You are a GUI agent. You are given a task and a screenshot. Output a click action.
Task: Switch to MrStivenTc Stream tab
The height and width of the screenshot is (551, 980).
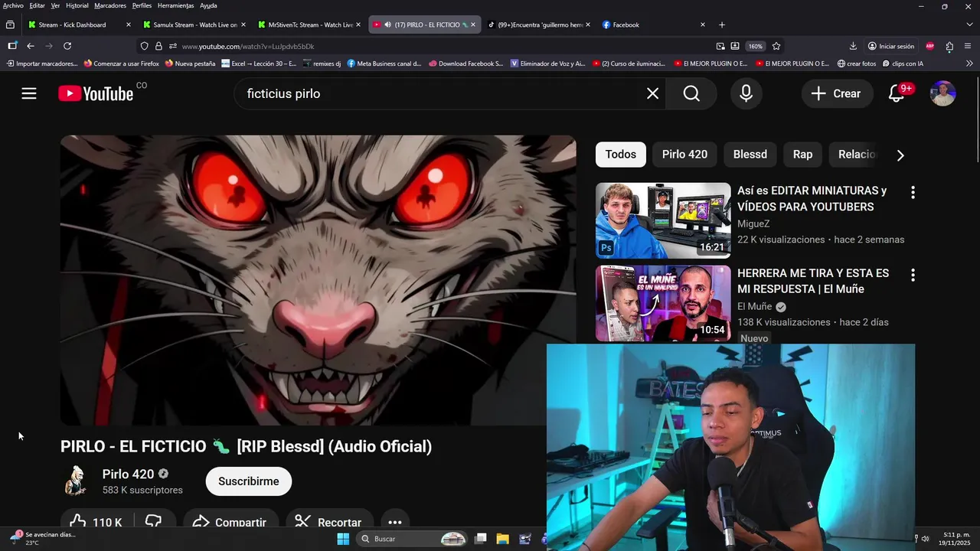pyautogui.click(x=309, y=24)
